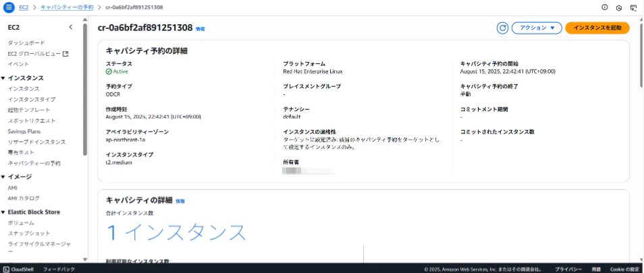This screenshot has width=644, height=273.
Task: Open スナップショット in the sidebar
Action: (x=29, y=233)
